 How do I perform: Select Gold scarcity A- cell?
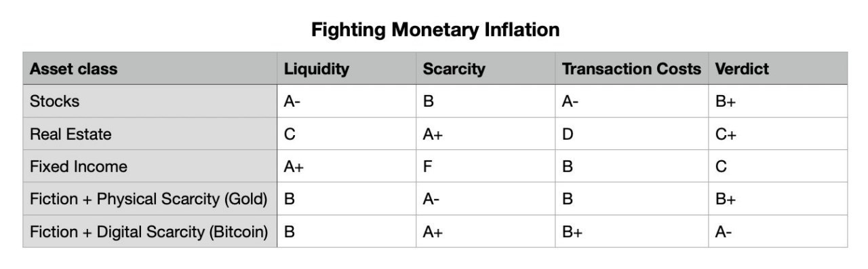pos(486,199)
